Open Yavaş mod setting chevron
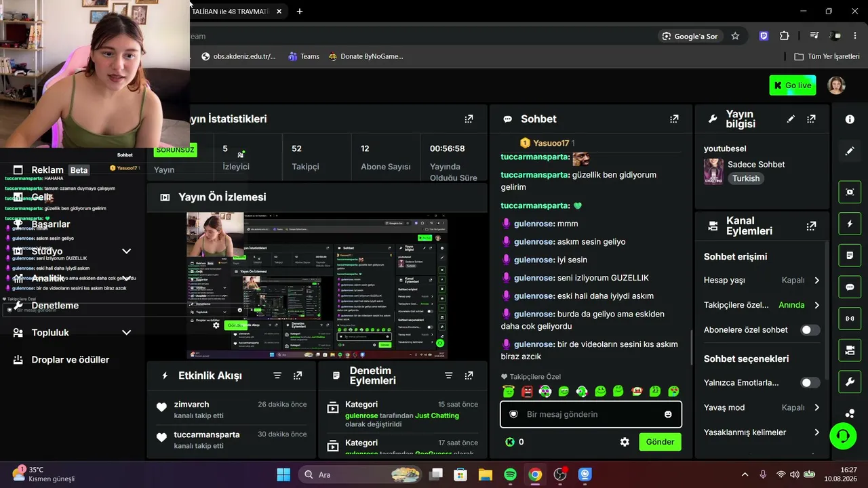 [816, 407]
